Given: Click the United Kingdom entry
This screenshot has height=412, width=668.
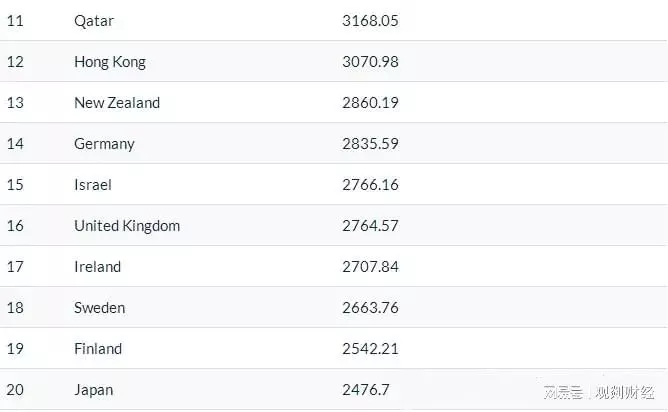Looking at the screenshot, I should pos(127,226).
